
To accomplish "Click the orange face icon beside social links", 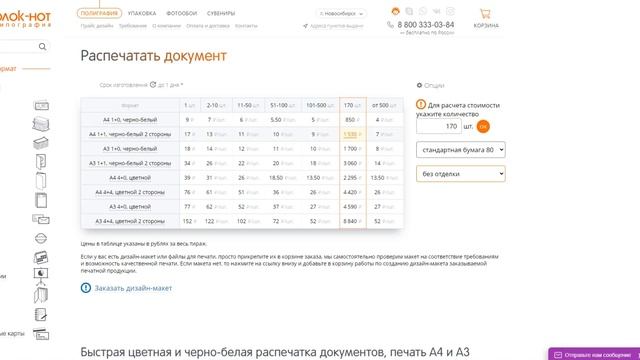I will (395, 11).
